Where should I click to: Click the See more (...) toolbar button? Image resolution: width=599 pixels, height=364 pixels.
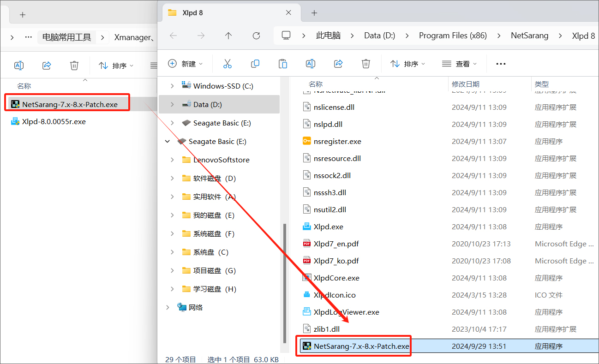pos(501,64)
